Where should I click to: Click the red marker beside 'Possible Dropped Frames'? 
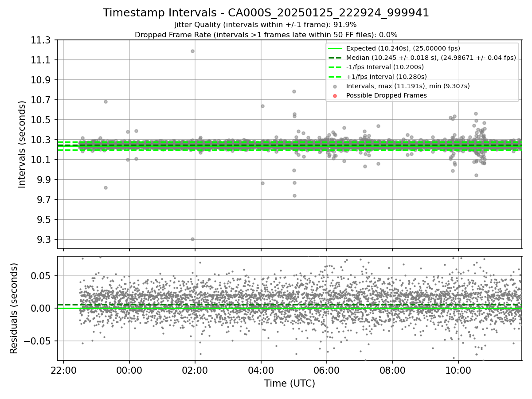point(335,96)
